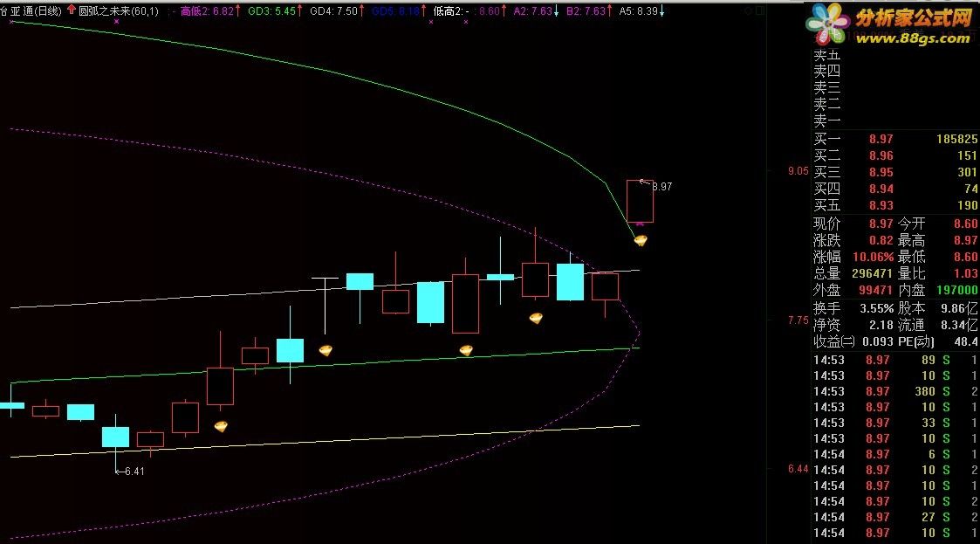This screenshot has height=544, width=980.
Task: Click the latest red candle labeled 8.97
Action: click(640, 201)
